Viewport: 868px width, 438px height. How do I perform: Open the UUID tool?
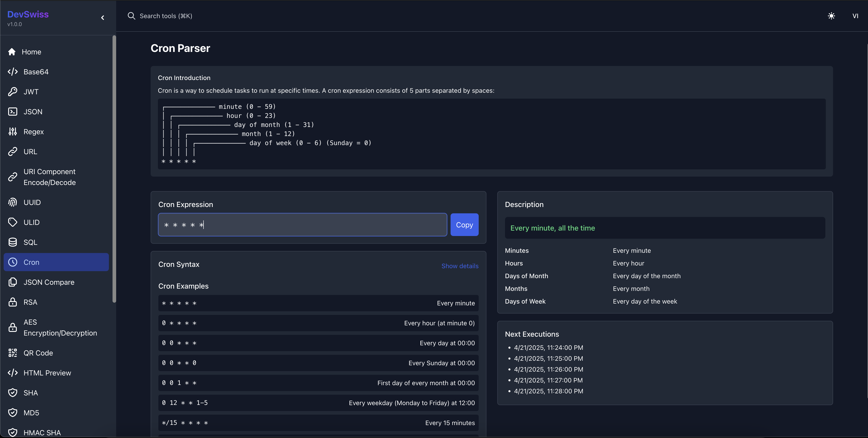(x=56, y=202)
